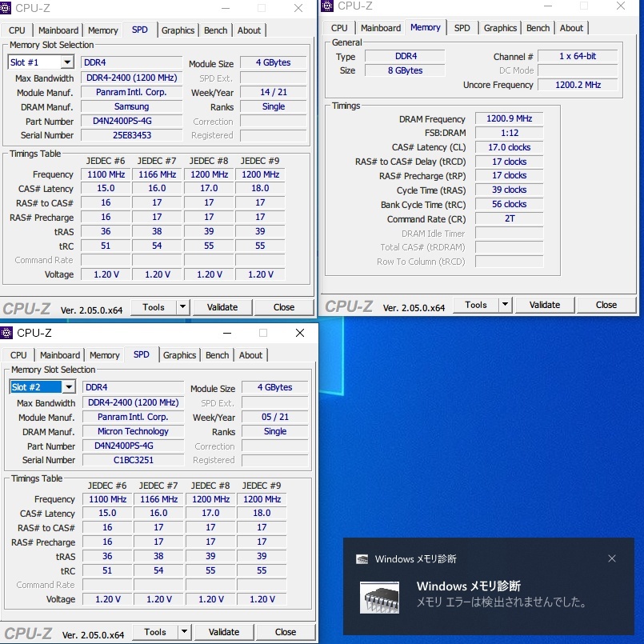
Task: Click memory chip icon in Windows notification
Action: pos(379,597)
